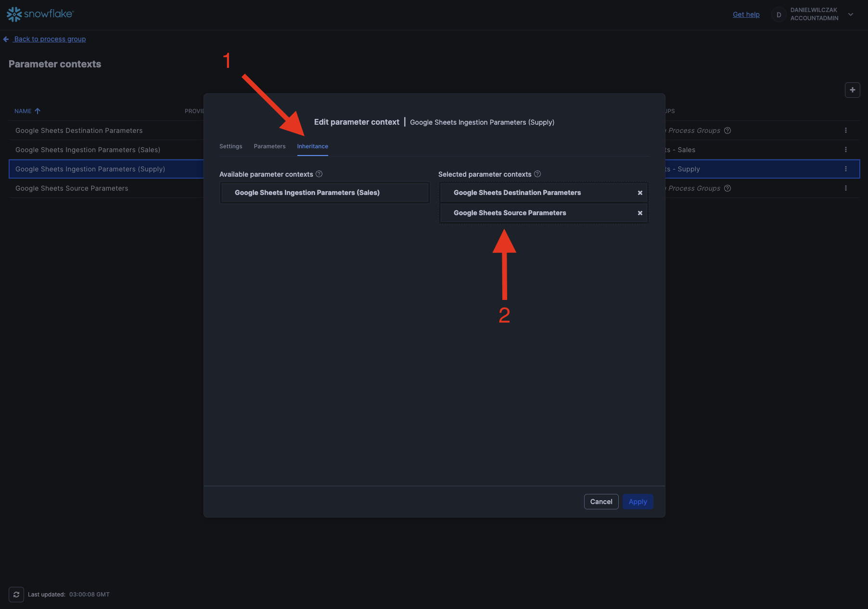Select the Inheritance tab
This screenshot has width=868, height=609.
[312, 146]
